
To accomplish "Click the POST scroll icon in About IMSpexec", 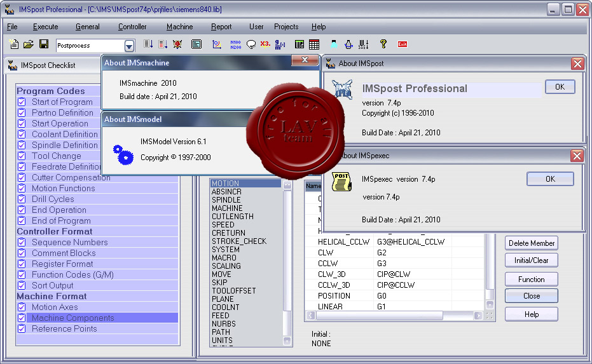I will [341, 182].
